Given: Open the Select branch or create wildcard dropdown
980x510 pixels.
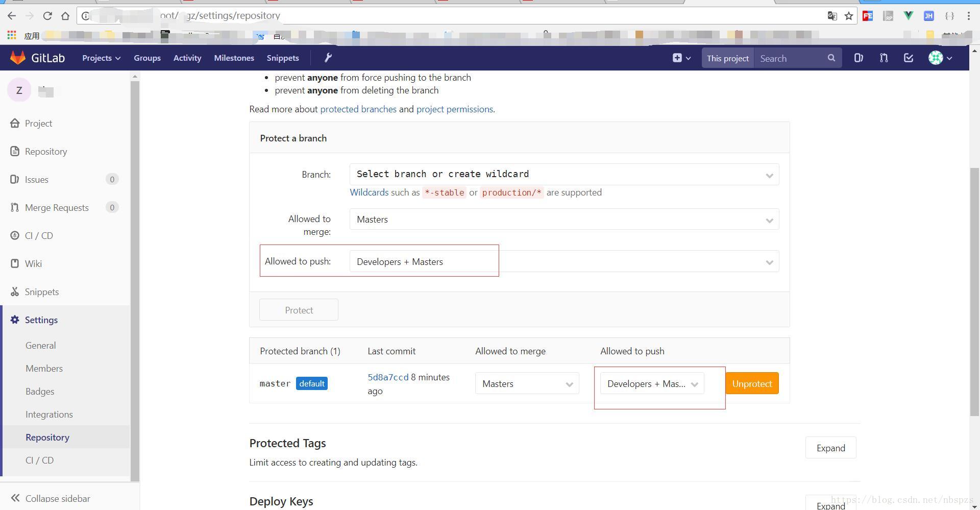Looking at the screenshot, I should (564, 174).
